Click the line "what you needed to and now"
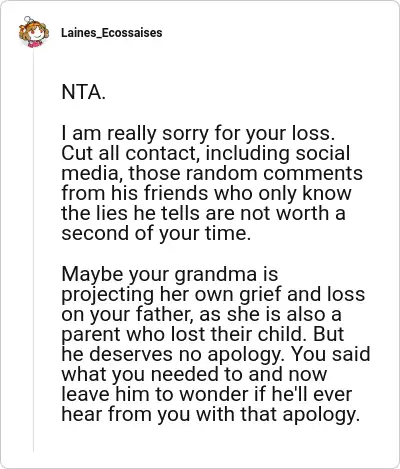 194,374
